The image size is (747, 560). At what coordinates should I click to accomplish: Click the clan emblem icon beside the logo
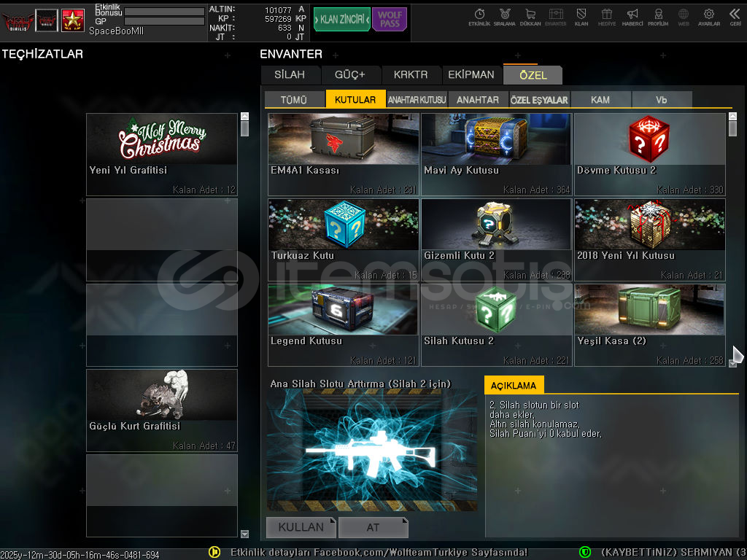47,20
